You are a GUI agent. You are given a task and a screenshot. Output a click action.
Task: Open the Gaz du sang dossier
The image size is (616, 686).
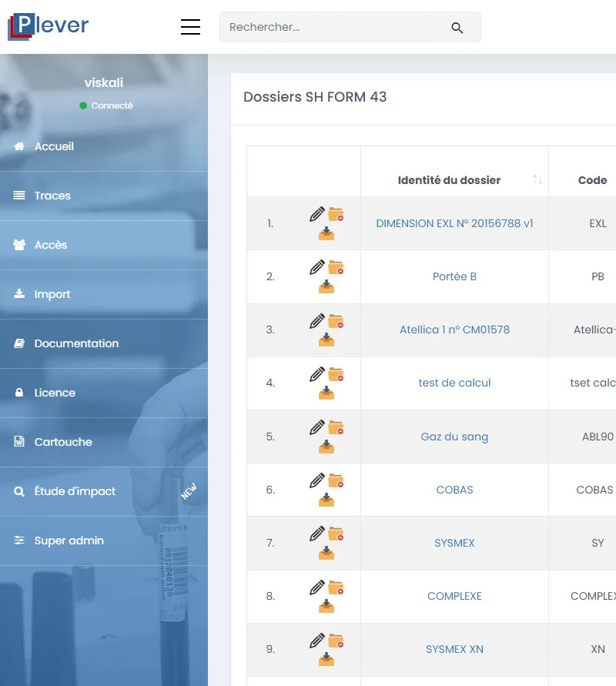coord(454,437)
